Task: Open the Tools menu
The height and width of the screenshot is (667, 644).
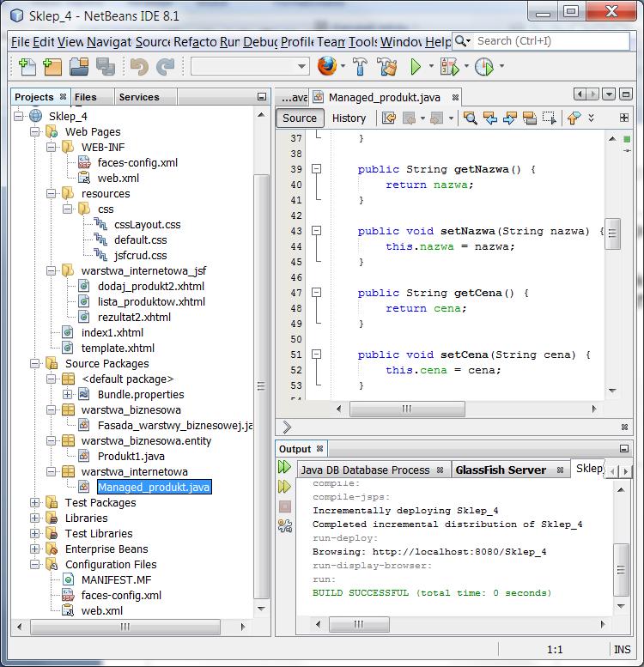Action: (x=363, y=42)
